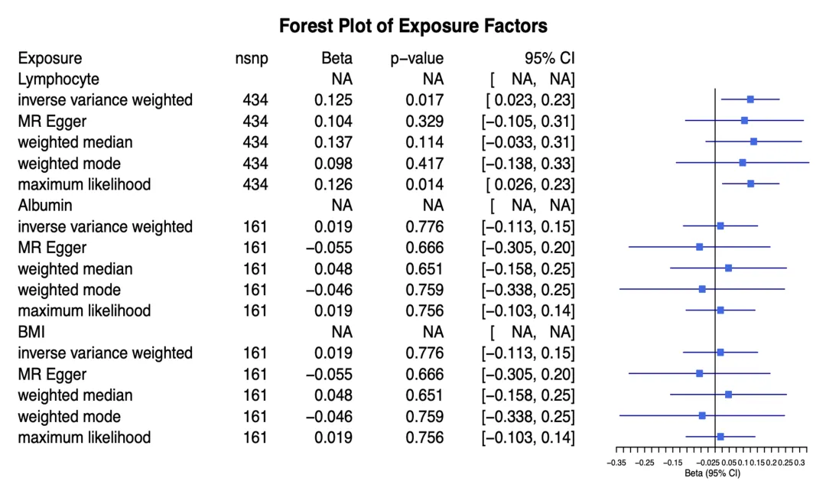Click the Lymphocyte MR Egger point estimate square
826x504 pixels.
coord(744,120)
